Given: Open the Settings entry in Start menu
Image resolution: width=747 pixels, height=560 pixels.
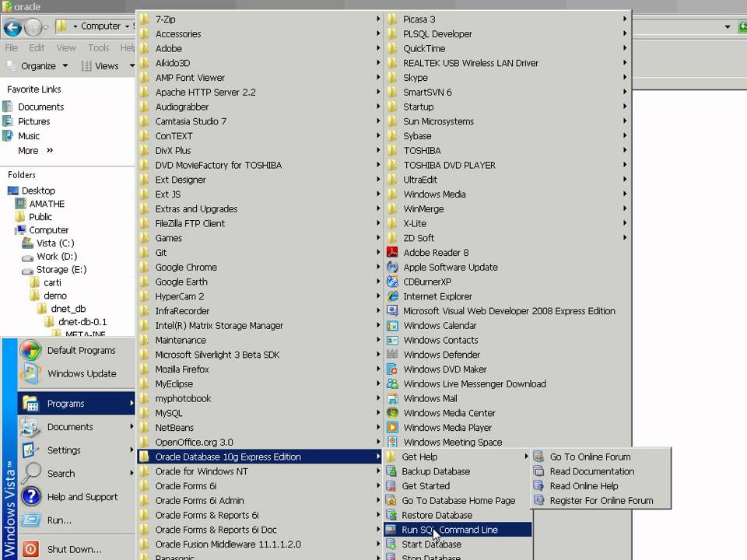Looking at the screenshot, I should pyautogui.click(x=76, y=450).
